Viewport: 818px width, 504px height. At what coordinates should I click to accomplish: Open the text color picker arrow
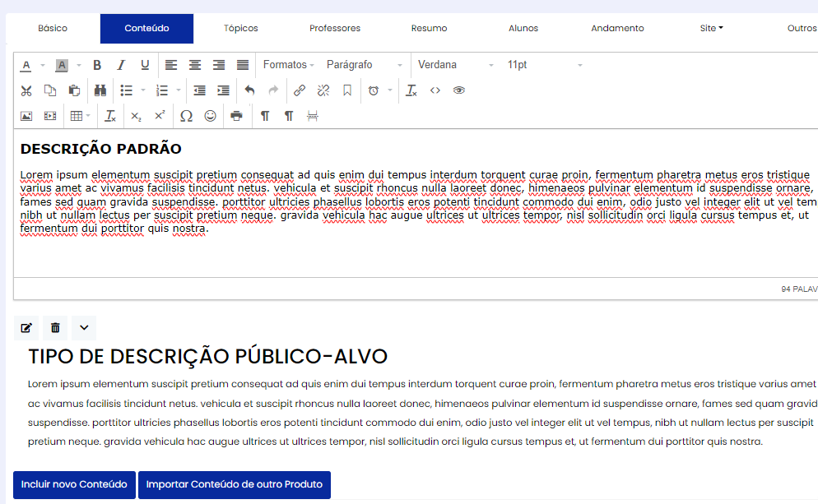43,65
